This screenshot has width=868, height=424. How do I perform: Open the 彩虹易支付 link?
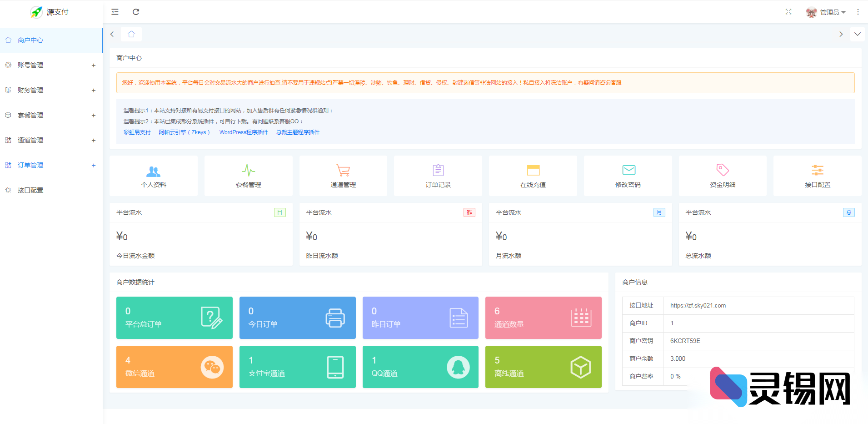point(137,132)
